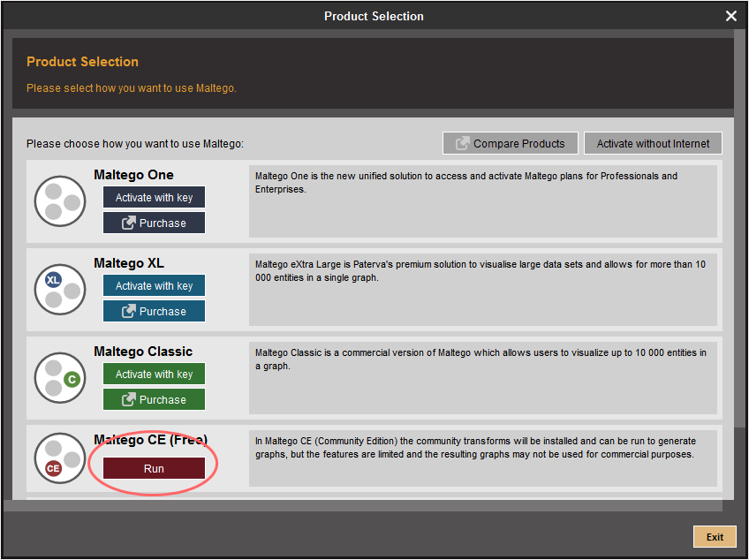Purchase Maltego One

coord(154,223)
